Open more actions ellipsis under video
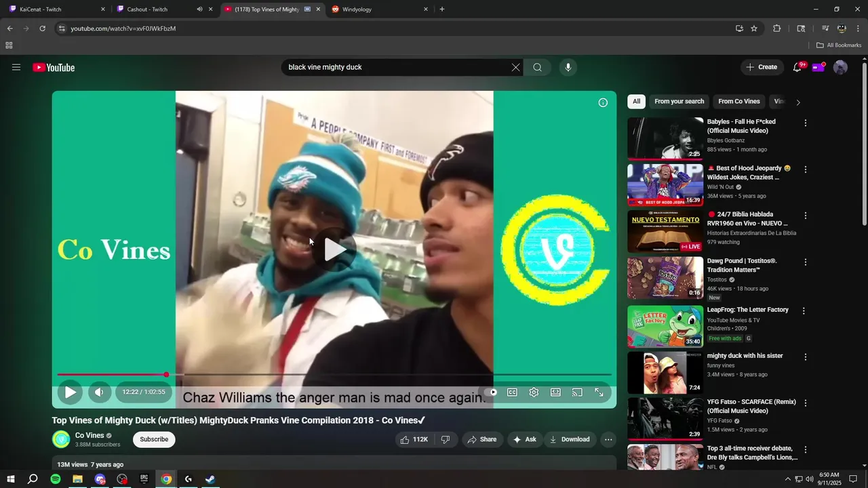The width and height of the screenshot is (868, 488). click(x=608, y=439)
